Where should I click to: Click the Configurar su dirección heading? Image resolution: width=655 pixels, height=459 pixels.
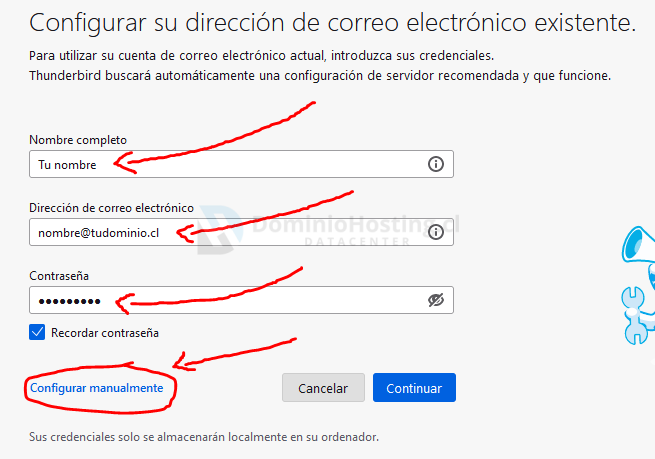pyautogui.click(x=333, y=22)
